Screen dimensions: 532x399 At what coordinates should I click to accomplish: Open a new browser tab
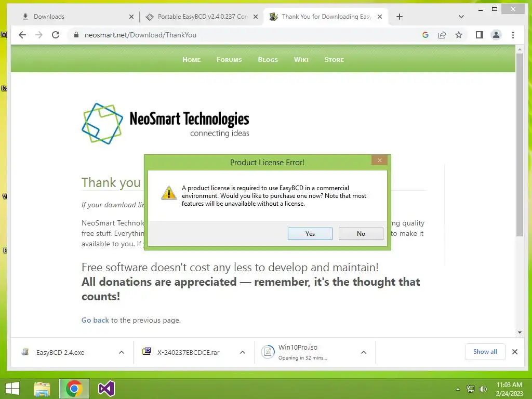(x=400, y=17)
